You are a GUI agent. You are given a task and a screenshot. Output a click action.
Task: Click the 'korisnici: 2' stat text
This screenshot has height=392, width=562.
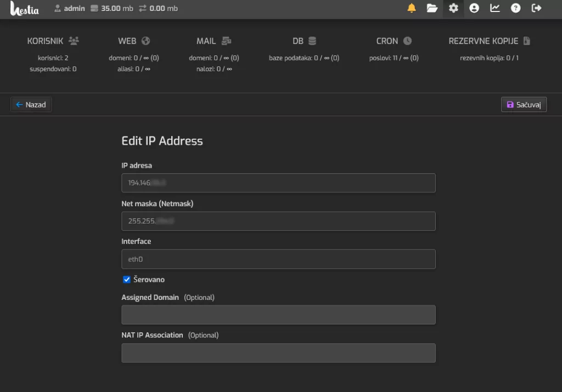53,58
